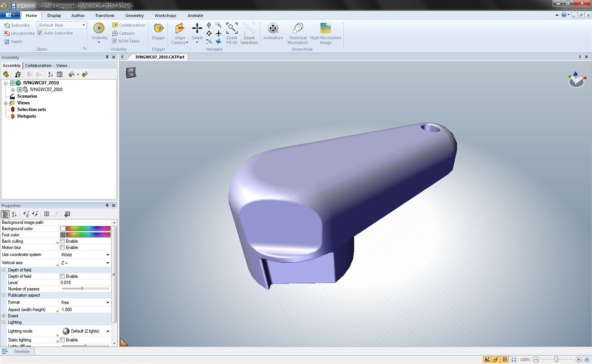Viewport: 592px width, 364px height.
Task: Choose the Select crosshair tool
Action: click(x=197, y=28)
